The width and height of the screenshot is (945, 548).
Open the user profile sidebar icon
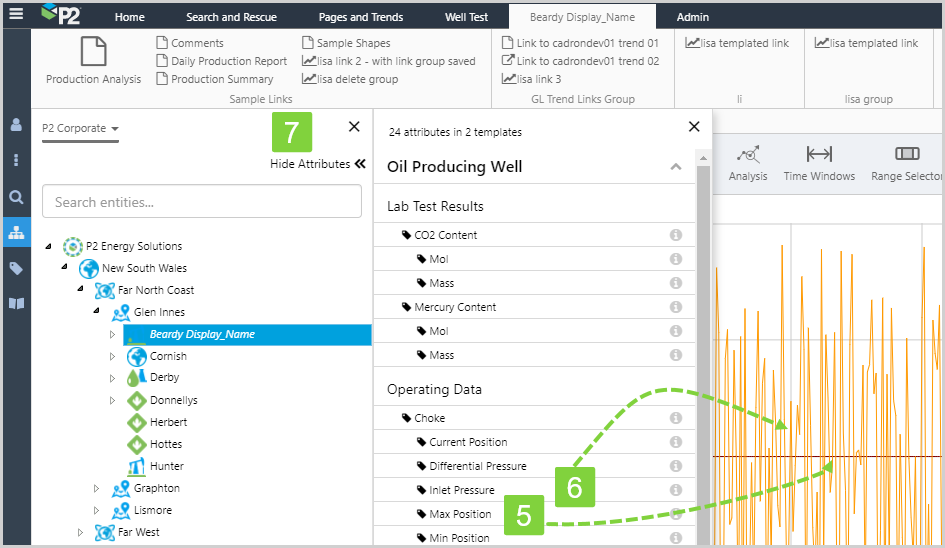tap(16, 125)
